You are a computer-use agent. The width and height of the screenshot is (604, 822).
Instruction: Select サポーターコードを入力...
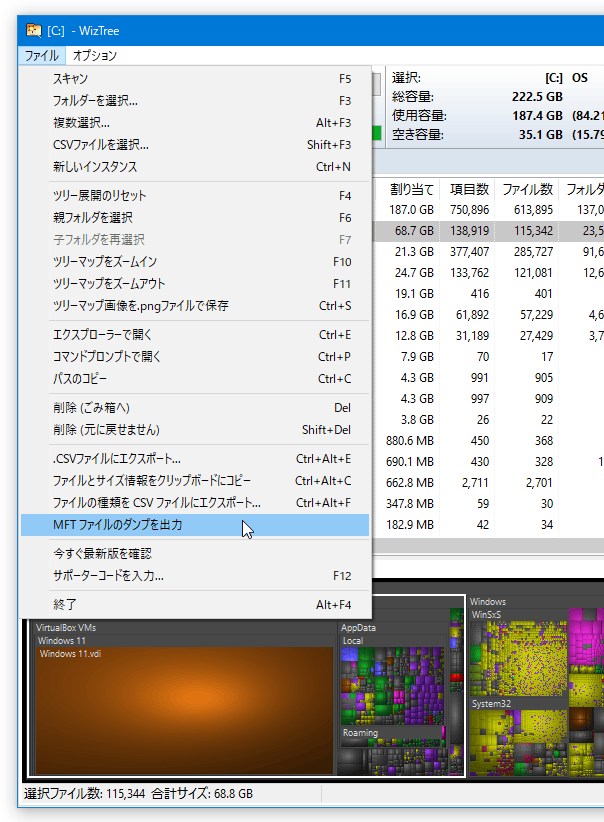coord(195,576)
